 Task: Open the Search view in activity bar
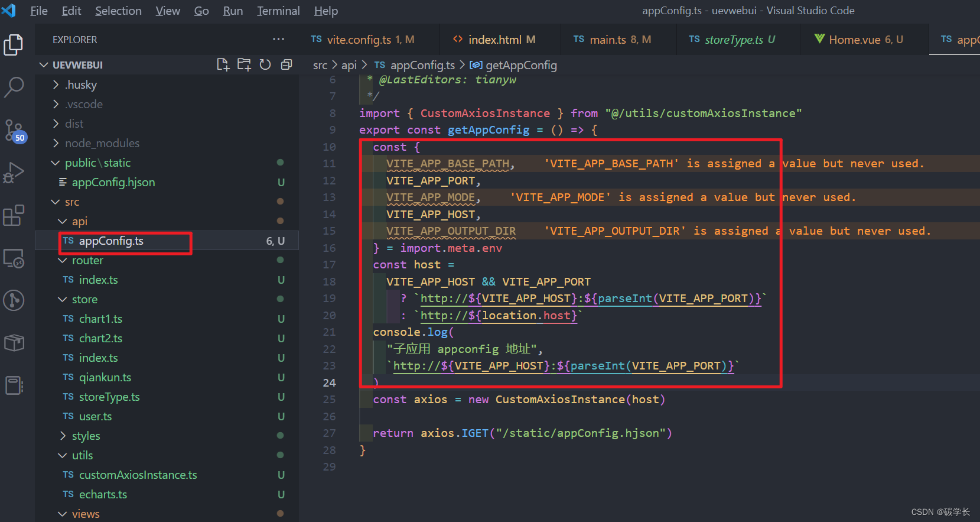pos(14,87)
